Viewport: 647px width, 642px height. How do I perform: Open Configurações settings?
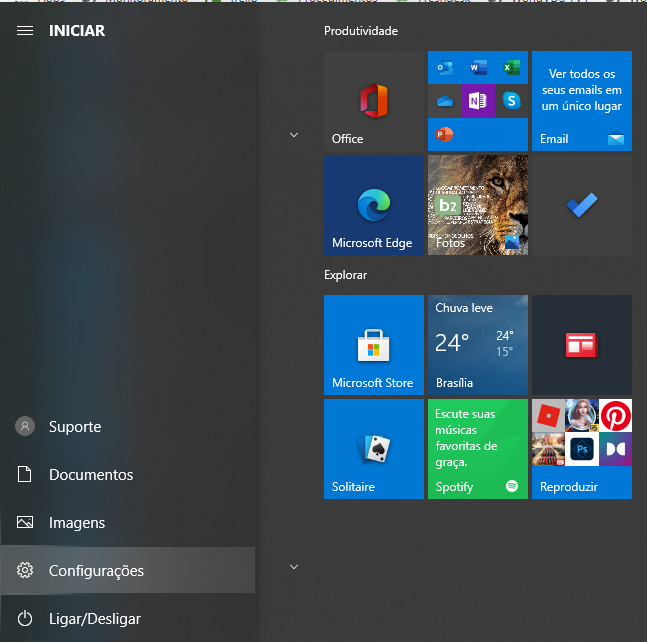click(128, 570)
